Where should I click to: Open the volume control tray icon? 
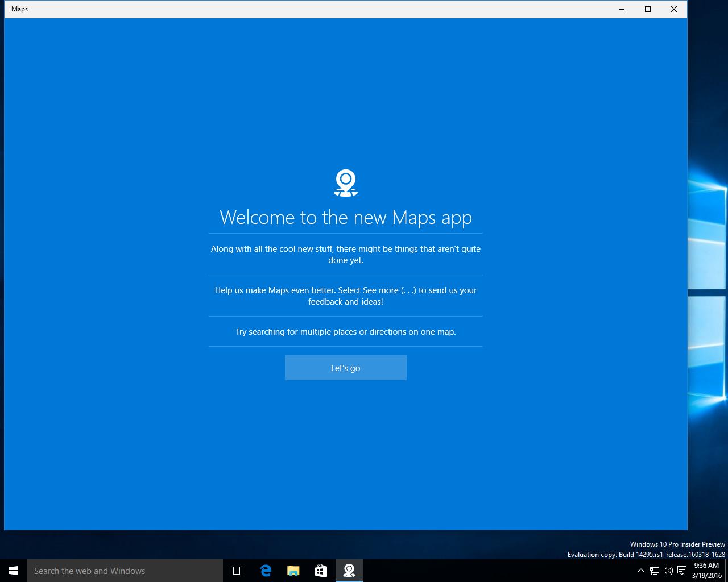[x=668, y=571]
